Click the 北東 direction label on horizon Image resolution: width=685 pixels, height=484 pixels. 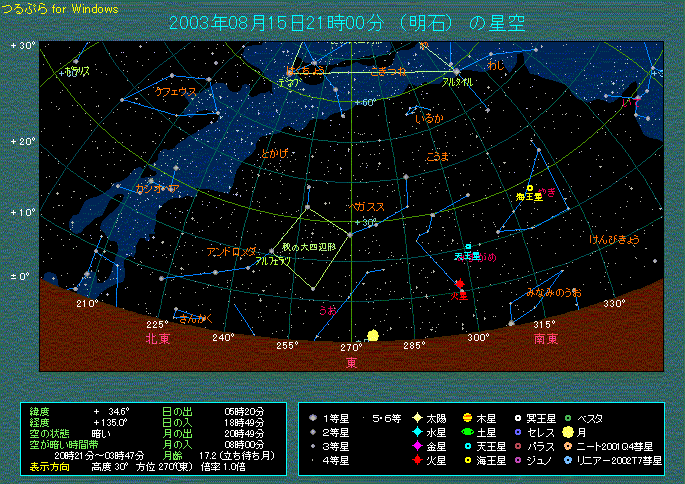pyautogui.click(x=158, y=338)
